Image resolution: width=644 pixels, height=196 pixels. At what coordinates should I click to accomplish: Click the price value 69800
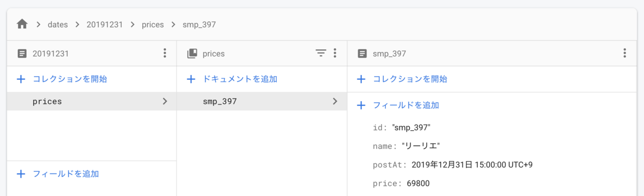[x=418, y=184]
